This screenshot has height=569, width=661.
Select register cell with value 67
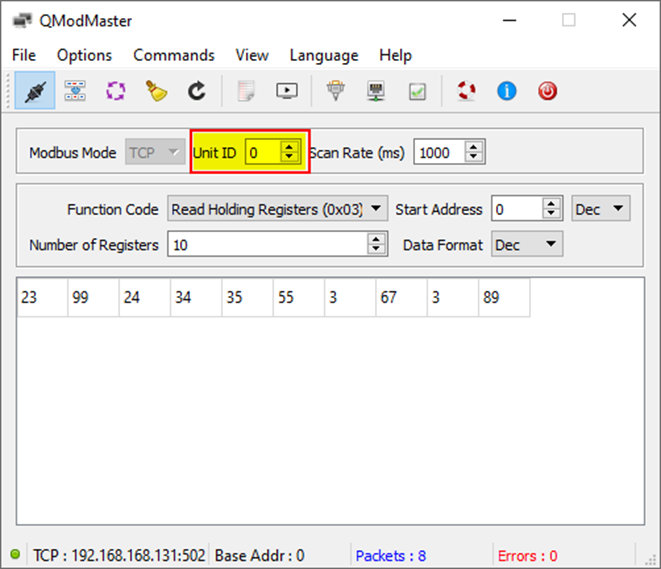click(x=401, y=298)
